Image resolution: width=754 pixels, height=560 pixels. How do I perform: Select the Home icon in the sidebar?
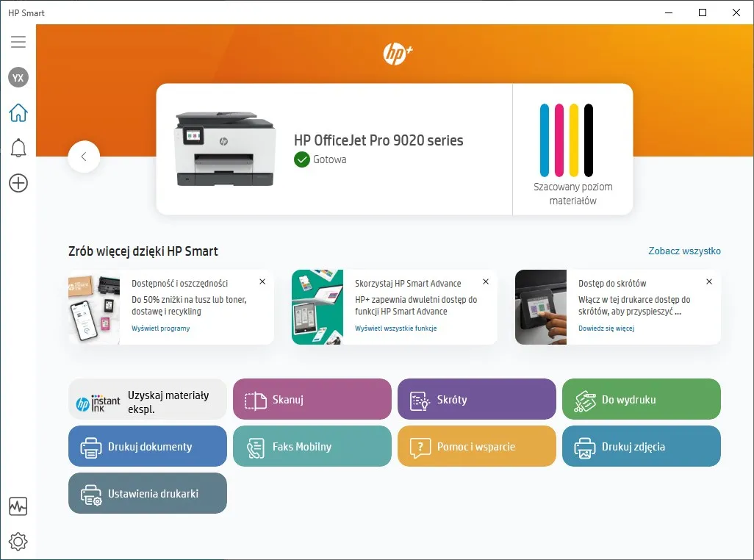point(18,112)
